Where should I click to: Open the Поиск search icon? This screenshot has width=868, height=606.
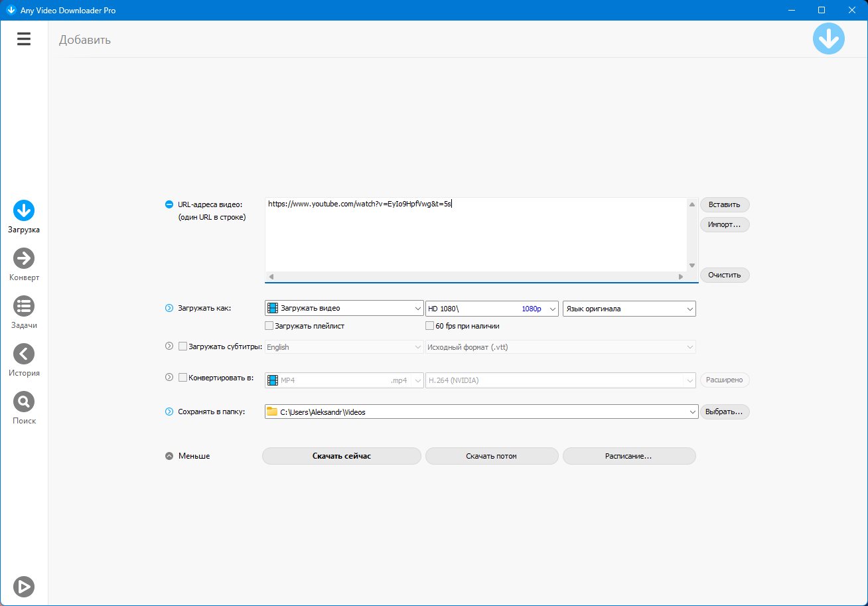pyautogui.click(x=24, y=402)
